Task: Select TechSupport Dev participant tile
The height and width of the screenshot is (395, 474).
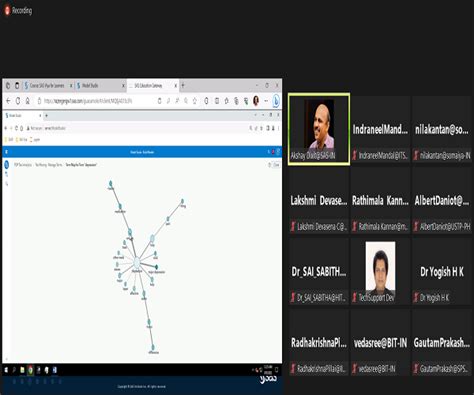Action: coord(380,271)
